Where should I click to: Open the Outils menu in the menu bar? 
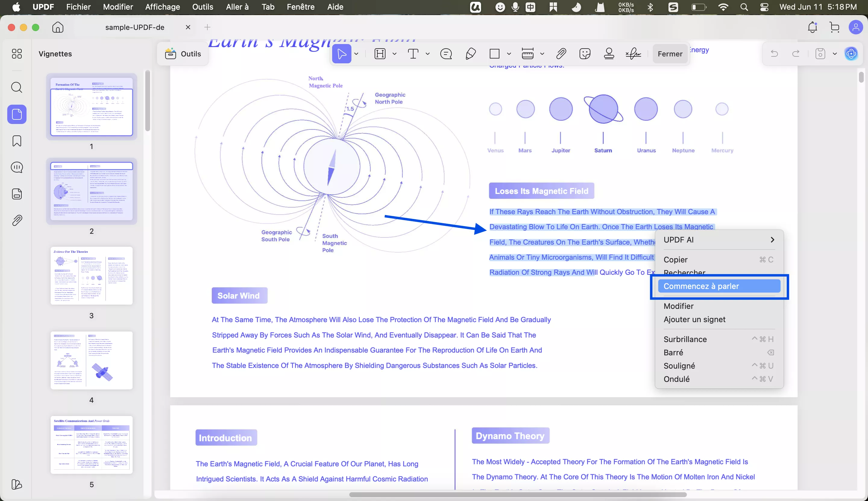tap(203, 7)
